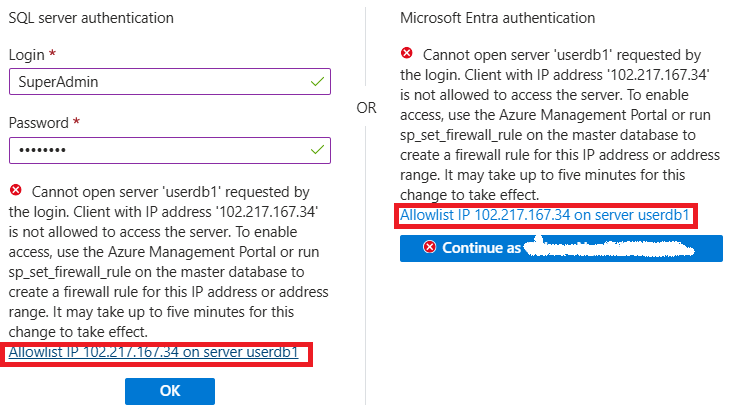Confirm login with the OK button
Image resolution: width=753 pixels, height=412 pixels.
point(170,391)
